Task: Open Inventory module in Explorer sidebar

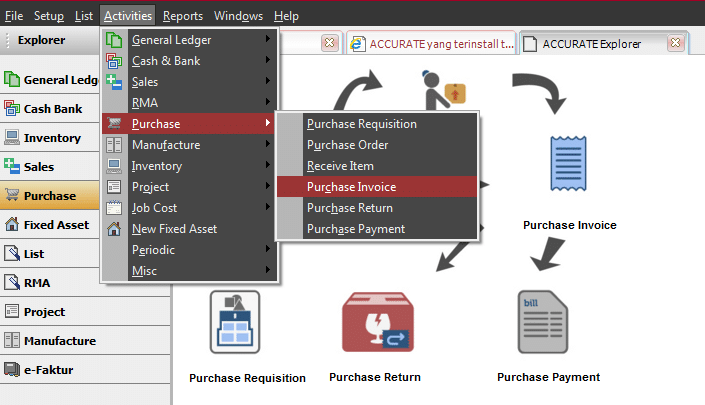Action: coord(50,138)
